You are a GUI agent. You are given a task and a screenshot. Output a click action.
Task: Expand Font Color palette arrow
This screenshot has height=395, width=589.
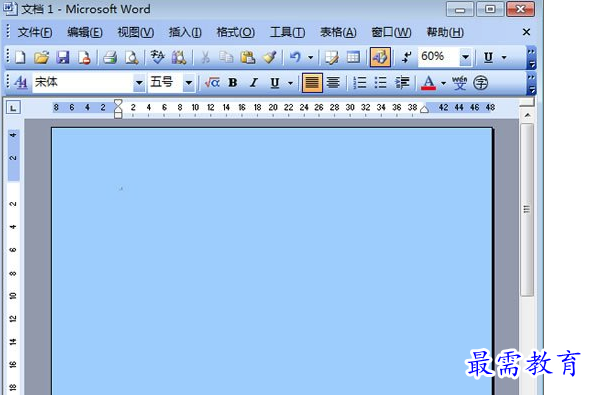pyautogui.click(x=443, y=82)
